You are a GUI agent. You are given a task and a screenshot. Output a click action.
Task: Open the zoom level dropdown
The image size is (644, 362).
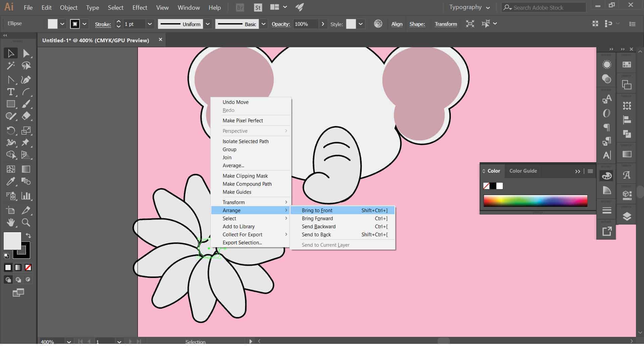point(69,342)
